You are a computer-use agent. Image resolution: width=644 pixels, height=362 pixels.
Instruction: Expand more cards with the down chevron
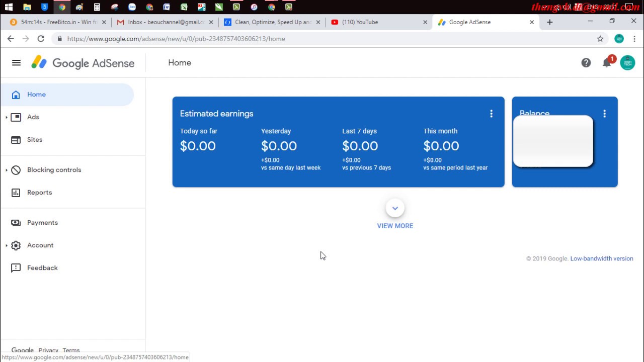[x=395, y=208]
